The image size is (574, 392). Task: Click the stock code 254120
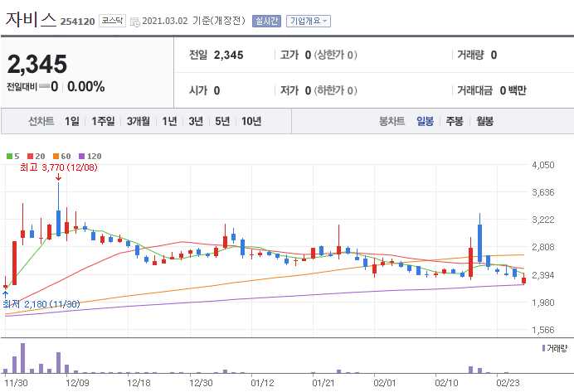(x=78, y=22)
